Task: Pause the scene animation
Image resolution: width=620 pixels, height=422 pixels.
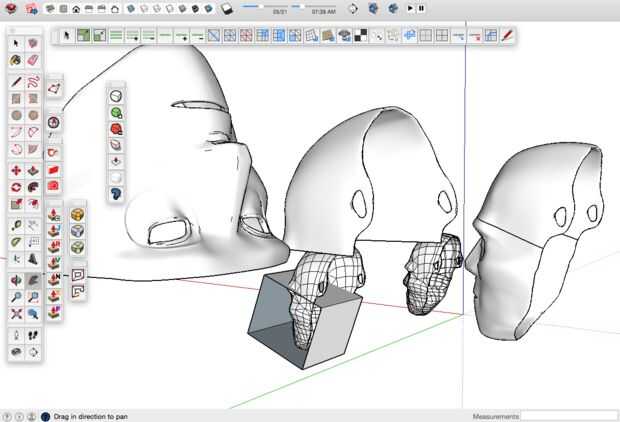Action: 422,9
